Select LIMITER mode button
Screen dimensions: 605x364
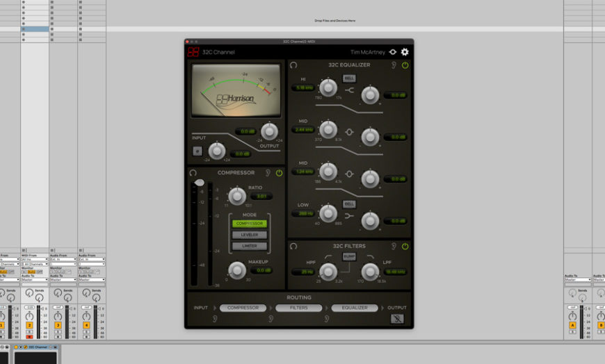coord(250,246)
